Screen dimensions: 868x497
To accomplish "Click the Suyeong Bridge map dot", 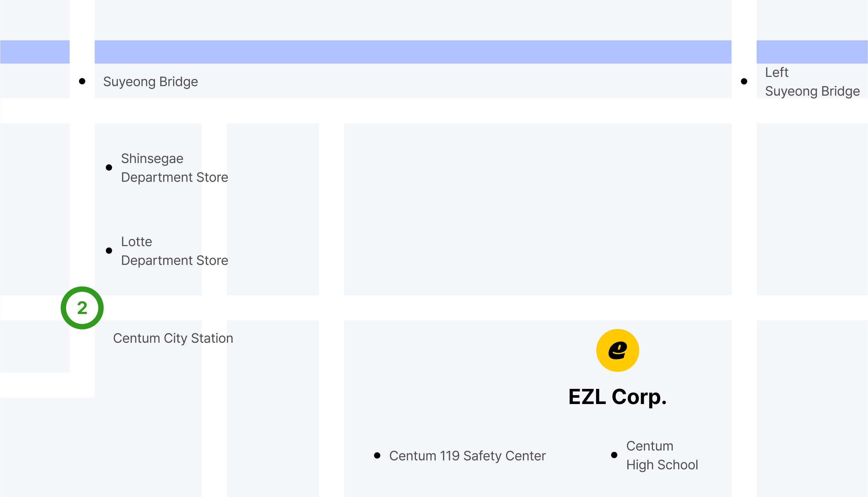I will [82, 81].
